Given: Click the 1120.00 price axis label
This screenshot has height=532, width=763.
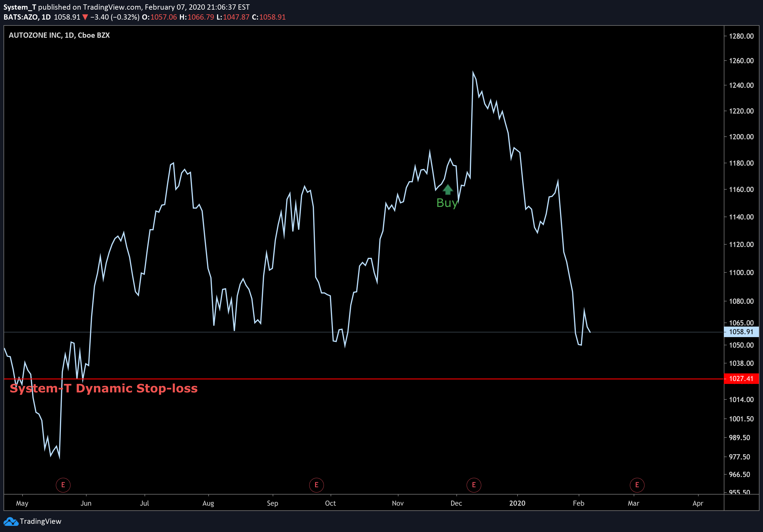Looking at the screenshot, I should coord(741,245).
